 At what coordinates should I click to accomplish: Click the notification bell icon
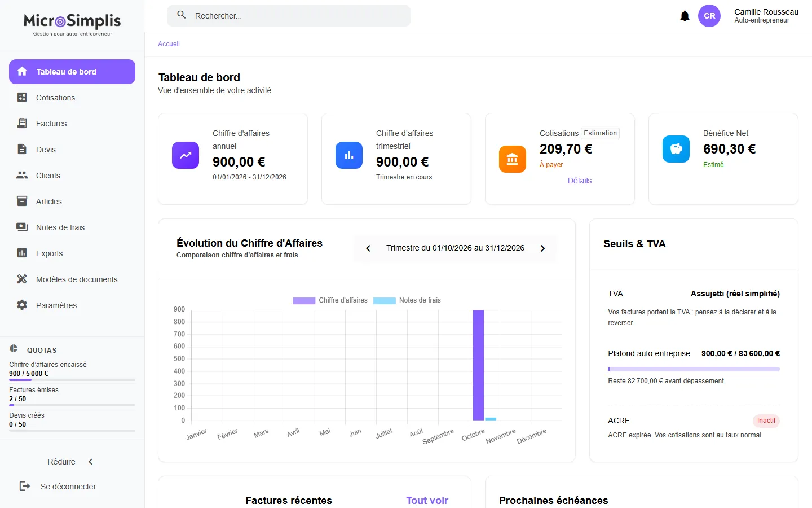click(685, 16)
